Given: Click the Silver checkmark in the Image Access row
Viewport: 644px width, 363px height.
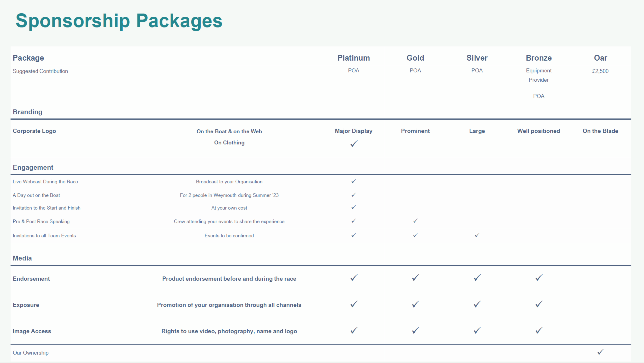Looking at the screenshot, I should click(477, 331).
